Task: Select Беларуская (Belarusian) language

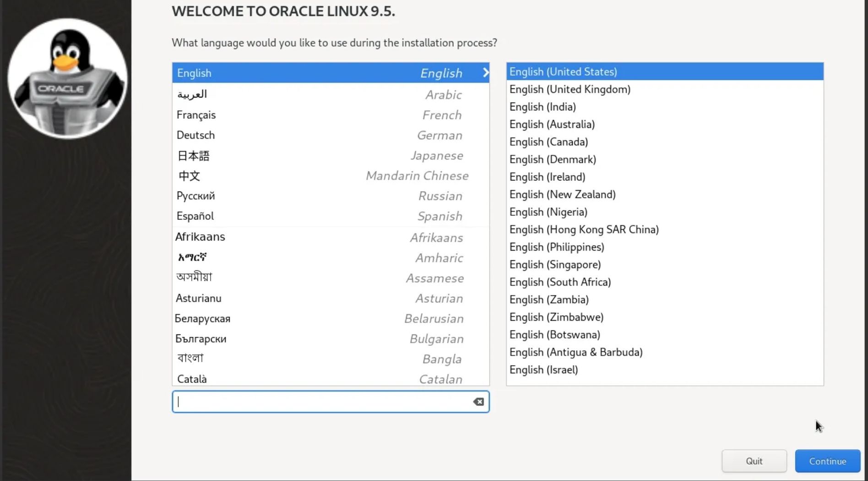Action: tap(331, 318)
